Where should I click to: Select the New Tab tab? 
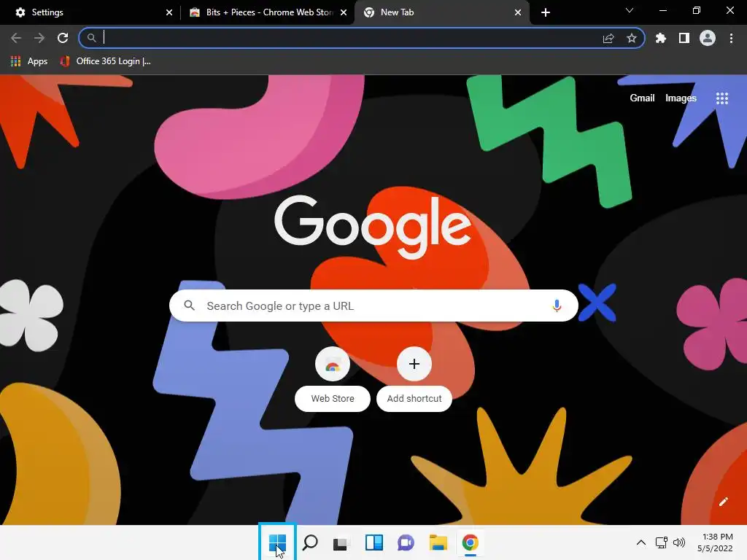441,12
